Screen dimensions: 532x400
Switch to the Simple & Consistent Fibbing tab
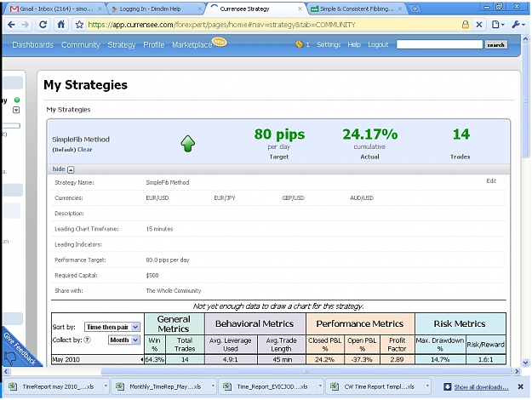[357, 9]
